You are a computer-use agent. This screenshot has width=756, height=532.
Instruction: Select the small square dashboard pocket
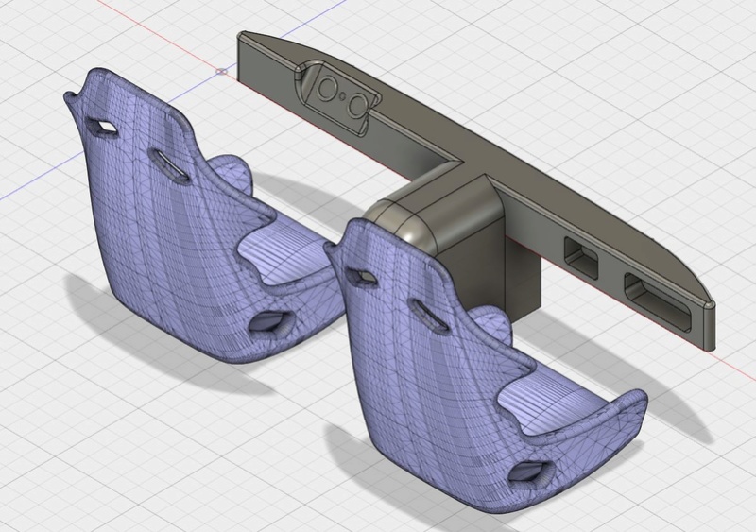[x=581, y=256]
